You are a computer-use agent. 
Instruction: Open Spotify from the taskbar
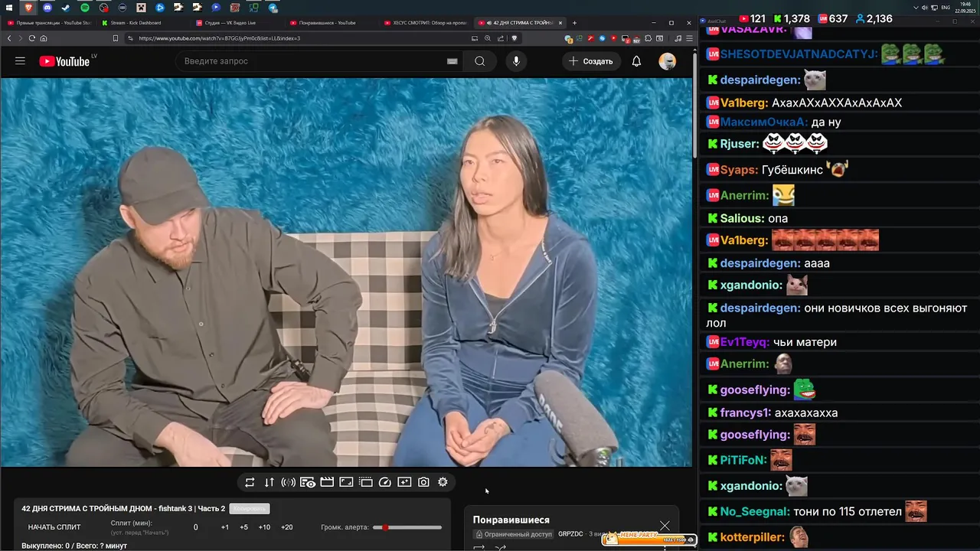tap(85, 8)
